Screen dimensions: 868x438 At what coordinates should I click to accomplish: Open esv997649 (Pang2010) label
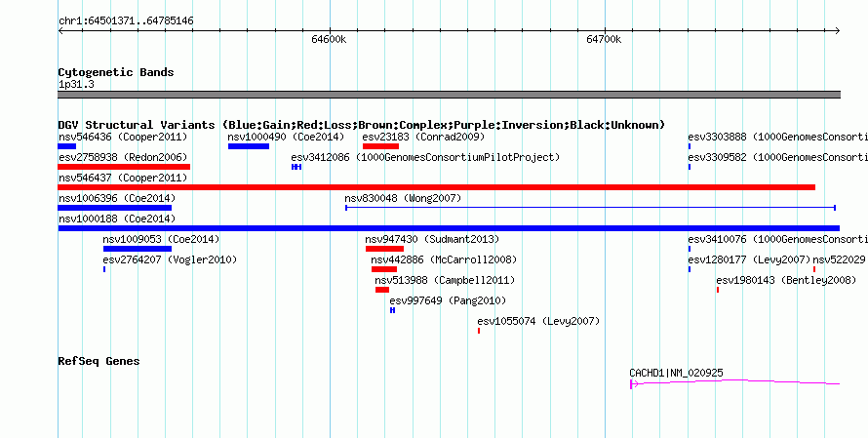coord(448,300)
